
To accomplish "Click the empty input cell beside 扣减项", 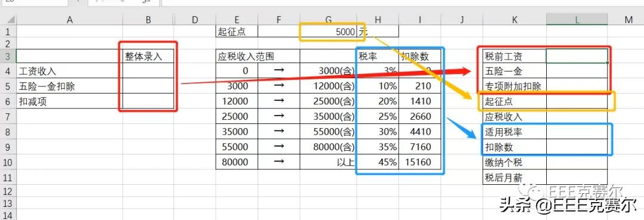I will point(148,101).
